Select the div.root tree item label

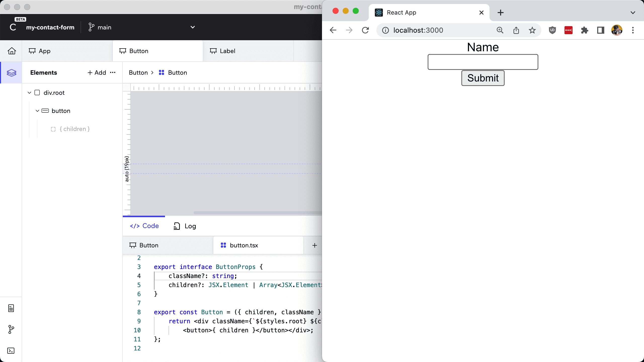click(x=54, y=93)
